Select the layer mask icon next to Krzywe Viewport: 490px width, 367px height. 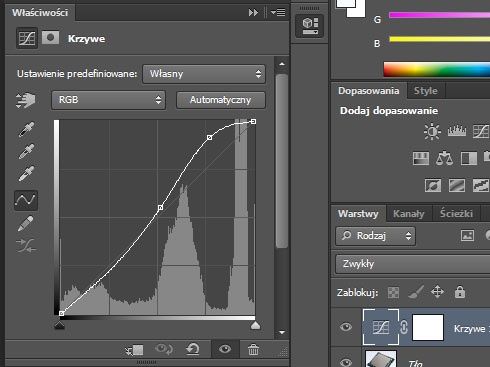point(50,38)
